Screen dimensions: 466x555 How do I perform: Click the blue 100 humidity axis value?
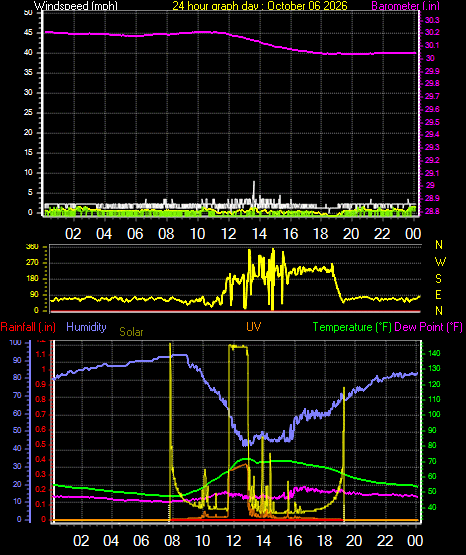pos(16,343)
